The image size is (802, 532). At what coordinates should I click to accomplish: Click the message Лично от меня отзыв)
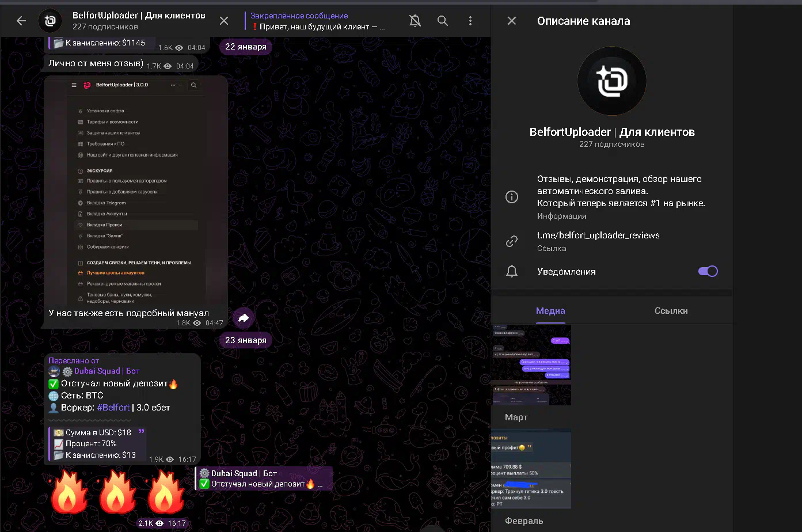coord(96,63)
